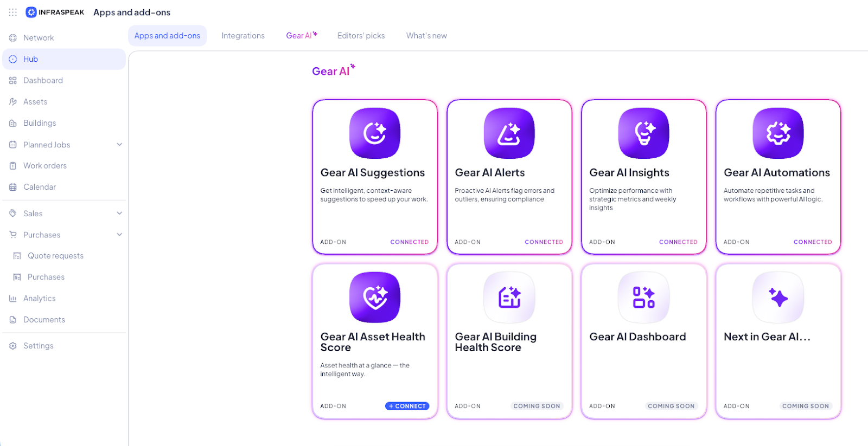The height and width of the screenshot is (446, 868).
Task: Click the Buildings icon in sidebar
Action: pos(13,123)
